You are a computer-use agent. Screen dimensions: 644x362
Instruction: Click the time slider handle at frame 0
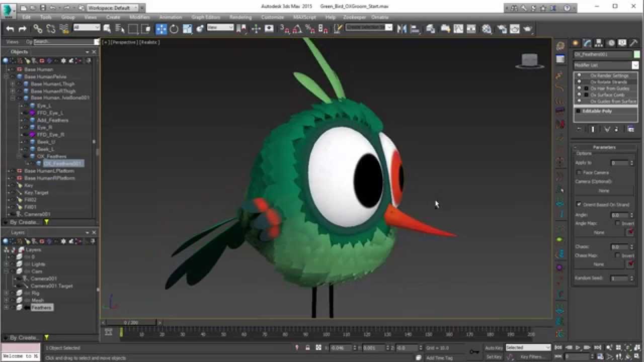point(131,322)
